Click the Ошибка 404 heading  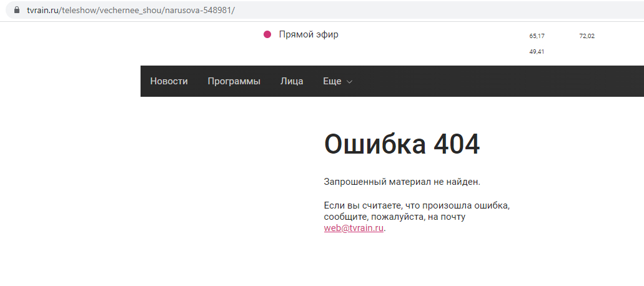402,144
